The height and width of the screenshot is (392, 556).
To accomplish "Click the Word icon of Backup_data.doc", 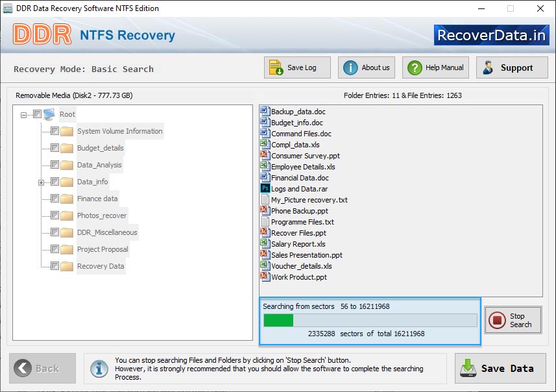I will [265, 111].
